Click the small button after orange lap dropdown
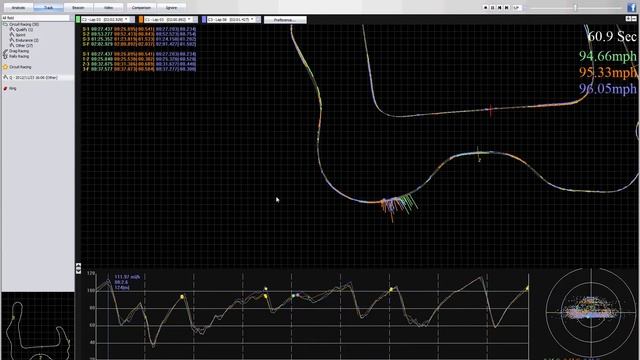Viewport: 640px width, 360px height. pyautogui.click(x=195, y=20)
